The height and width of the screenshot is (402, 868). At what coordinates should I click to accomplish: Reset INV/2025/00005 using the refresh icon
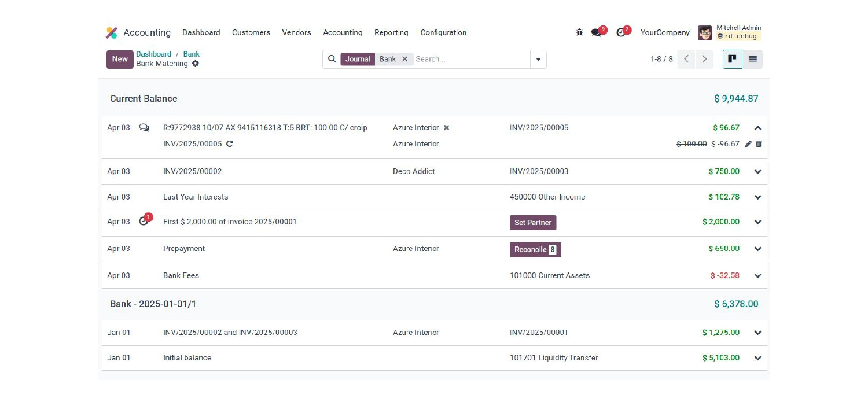[x=230, y=144]
